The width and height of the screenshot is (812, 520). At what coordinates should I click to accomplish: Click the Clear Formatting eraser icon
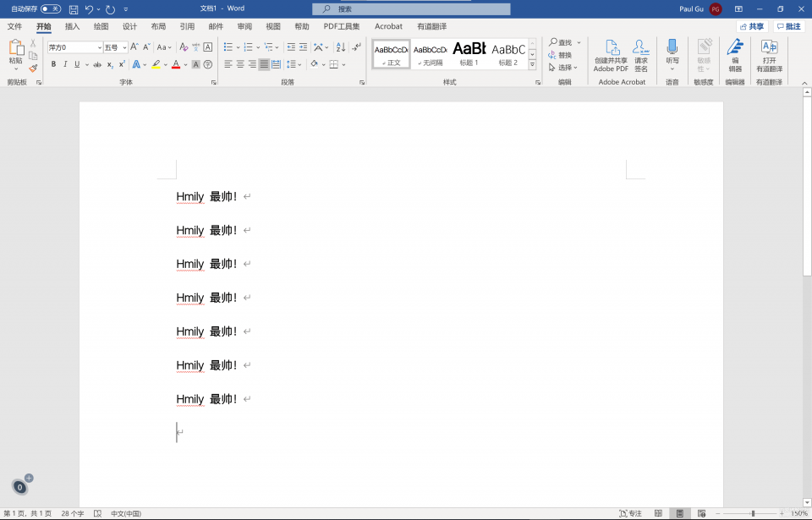[184, 47]
